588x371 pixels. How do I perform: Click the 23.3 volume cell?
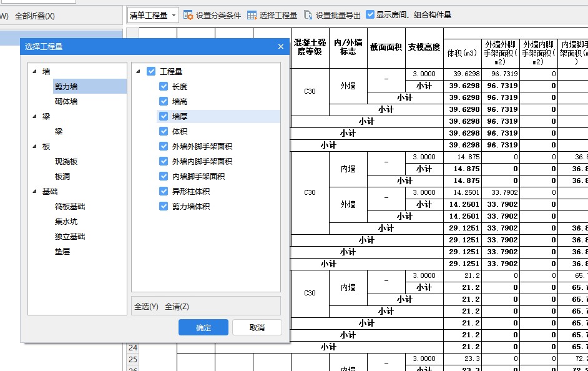462,359
